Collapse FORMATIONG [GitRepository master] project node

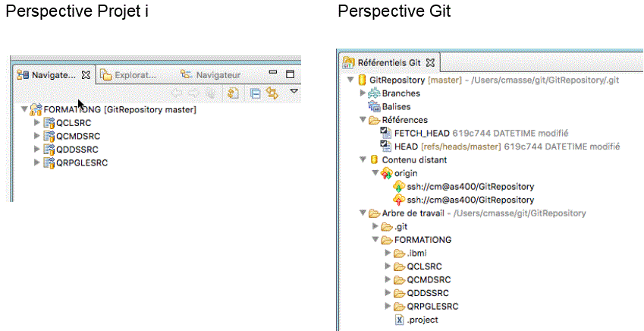point(24,109)
